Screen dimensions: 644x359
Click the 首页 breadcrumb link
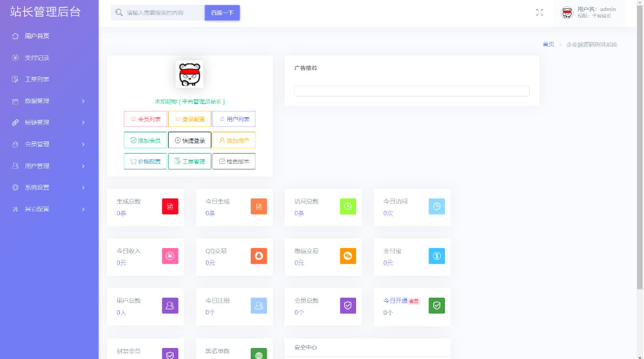point(548,44)
